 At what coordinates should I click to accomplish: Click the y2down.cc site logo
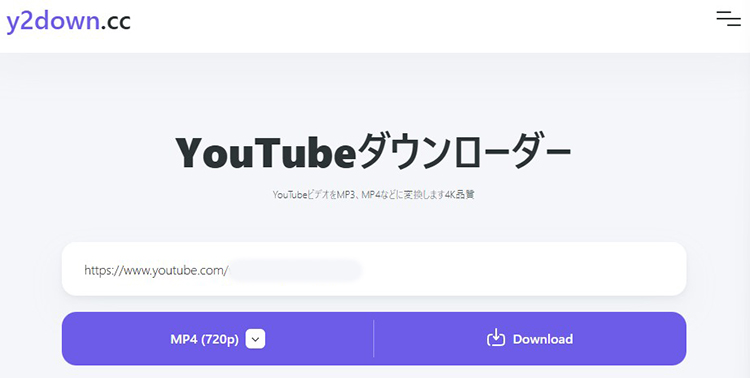coord(68,22)
